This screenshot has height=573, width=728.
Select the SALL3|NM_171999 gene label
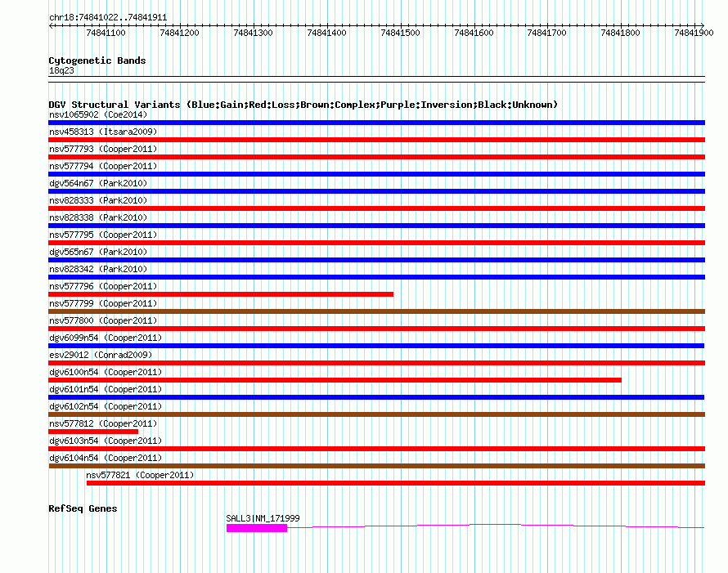263,518
